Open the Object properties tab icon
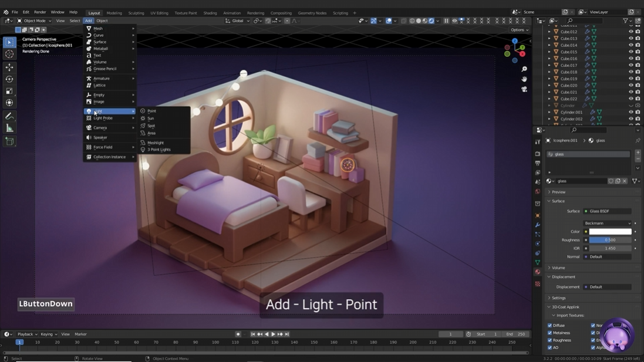The height and width of the screenshot is (362, 644). [538, 215]
